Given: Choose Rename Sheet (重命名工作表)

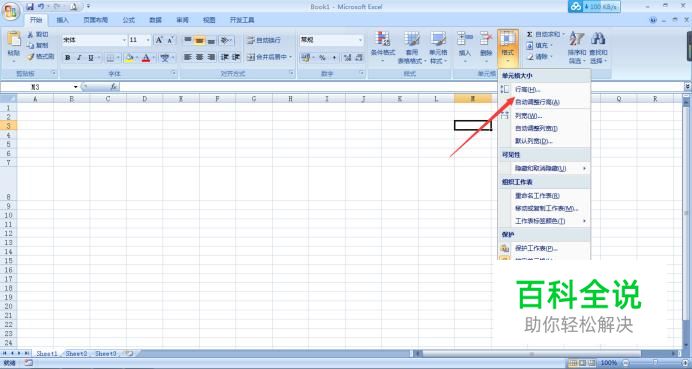Looking at the screenshot, I should [x=544, y=196].
